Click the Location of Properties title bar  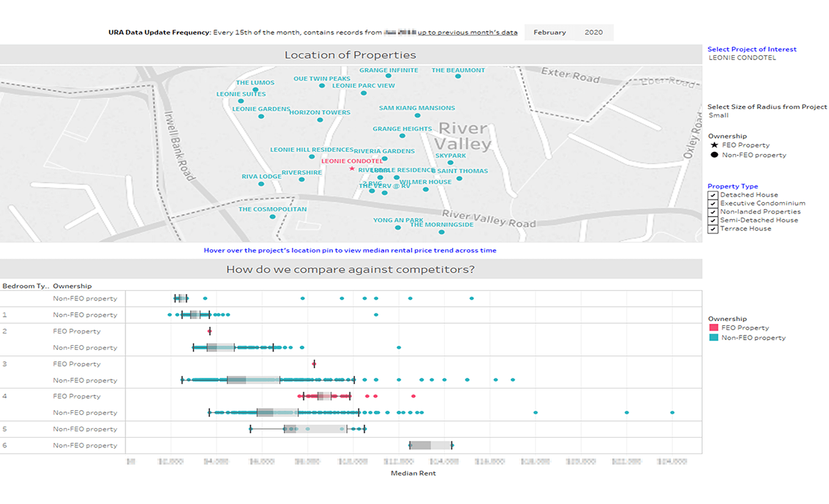[351, 55]
